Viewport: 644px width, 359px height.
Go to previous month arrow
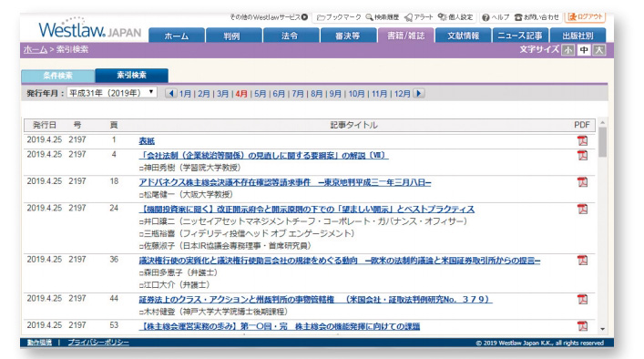point(171,93)
